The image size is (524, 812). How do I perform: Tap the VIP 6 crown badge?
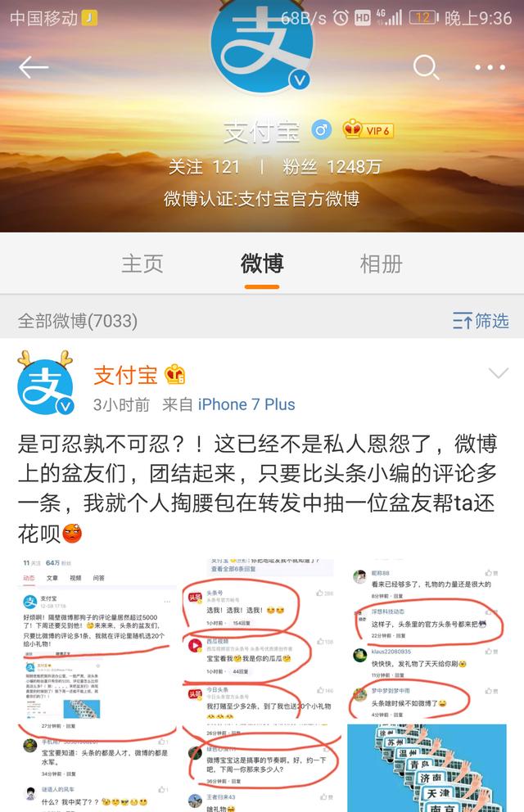click(x=368, y=129)
